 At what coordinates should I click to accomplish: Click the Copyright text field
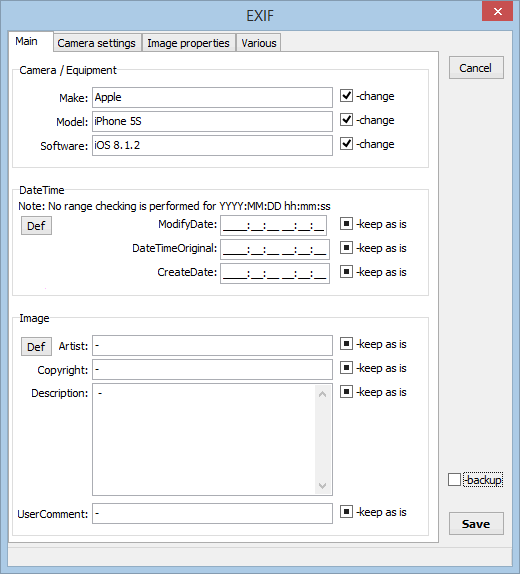(x=212, y=370)
